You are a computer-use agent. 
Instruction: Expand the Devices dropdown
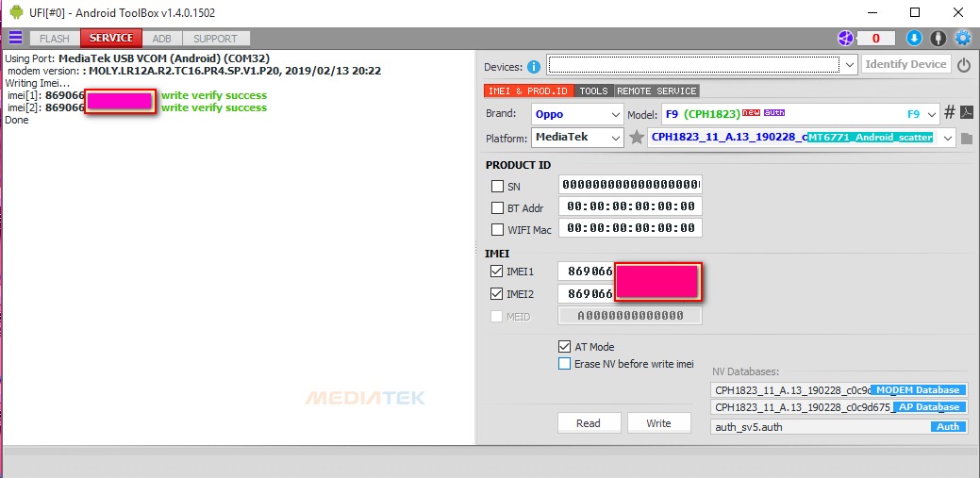click(x=850, y=64)
